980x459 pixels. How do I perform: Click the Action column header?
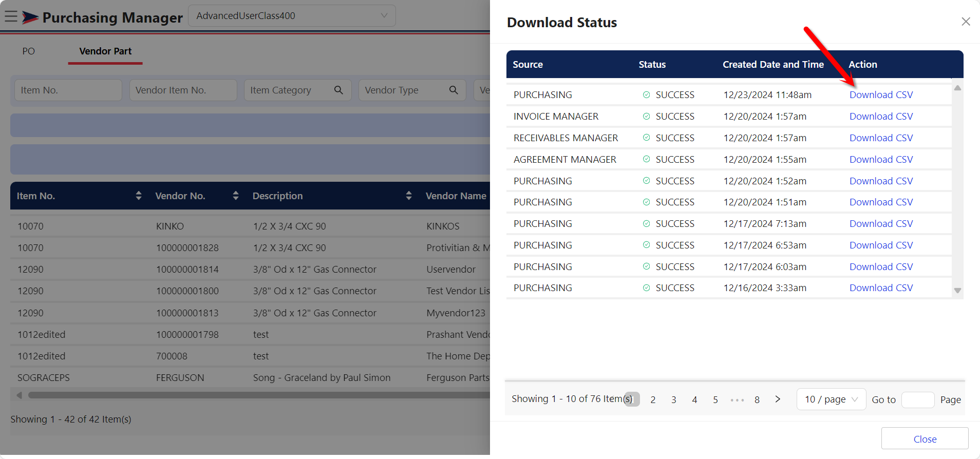pyautogui.click(x=862, y=65)
